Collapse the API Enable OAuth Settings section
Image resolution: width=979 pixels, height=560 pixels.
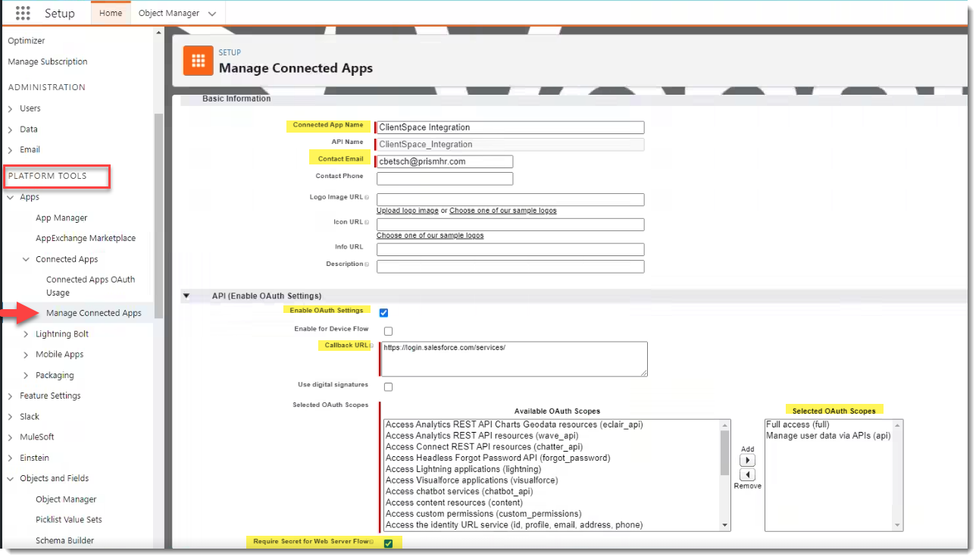pyautogui.click(x=186, y=296)
